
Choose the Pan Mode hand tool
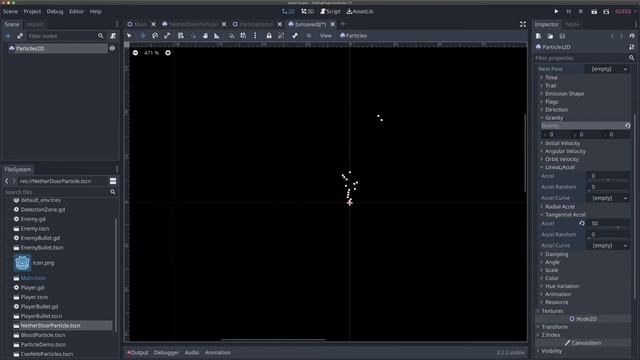tap(205, 36)
